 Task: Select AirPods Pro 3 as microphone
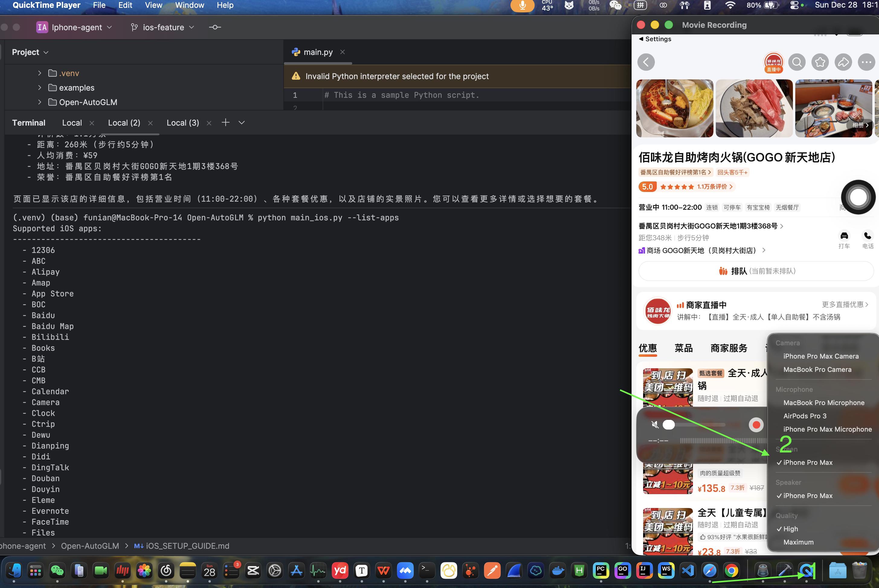[805, 416]
